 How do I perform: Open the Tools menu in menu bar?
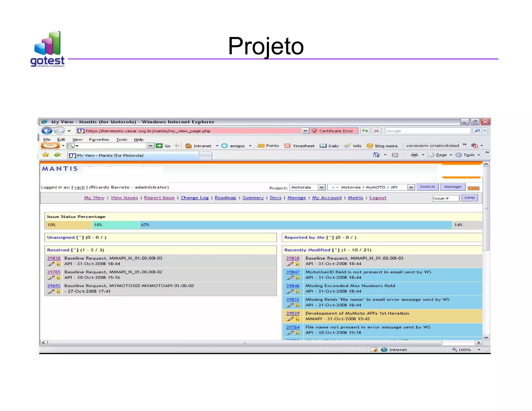click(x=121, y=140)
